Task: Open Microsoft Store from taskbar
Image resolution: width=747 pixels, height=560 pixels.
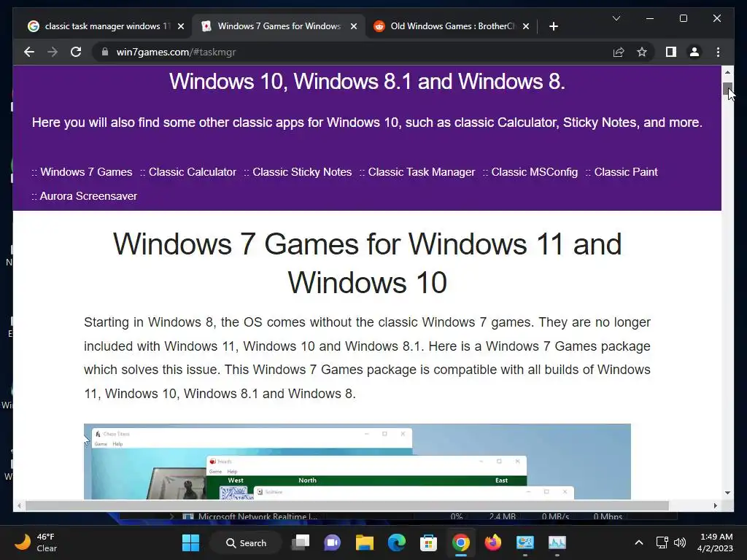Action: (428, 542)
